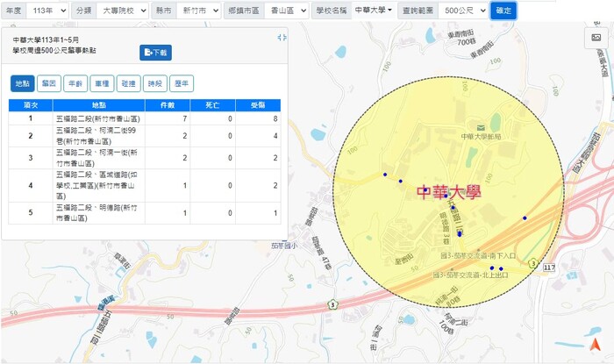
Task: Click the 受傷 column header
Action: coord(258,105)
